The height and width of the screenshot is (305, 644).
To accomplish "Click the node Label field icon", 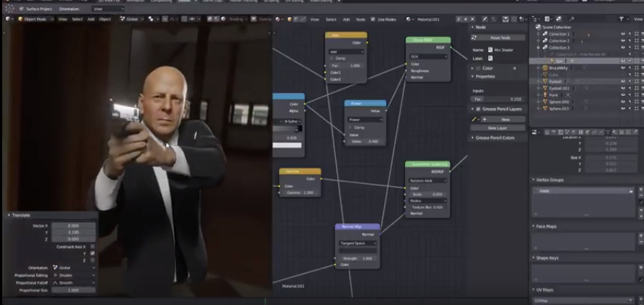I will coord(490,58).
